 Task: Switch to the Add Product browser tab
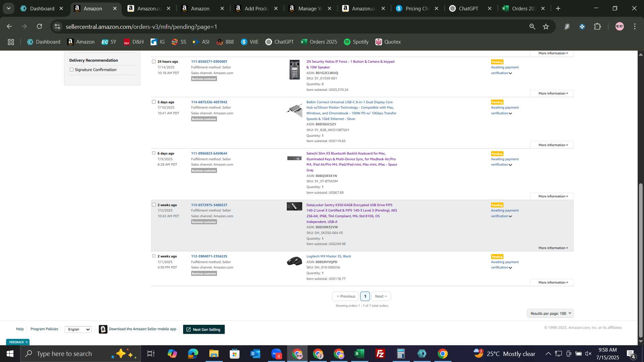(256, 8)
